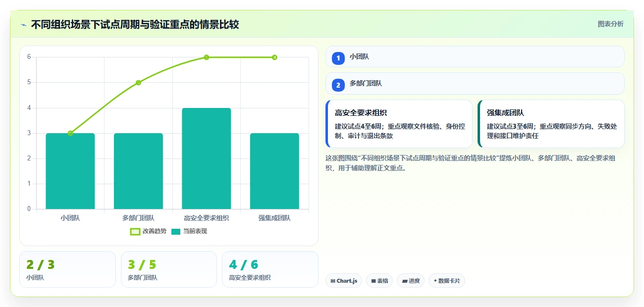Click the x-axis label 强集成团队
Screen dimensions: 644x307
point(274,218)
